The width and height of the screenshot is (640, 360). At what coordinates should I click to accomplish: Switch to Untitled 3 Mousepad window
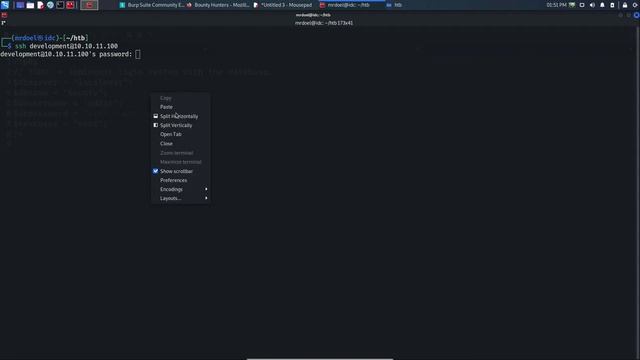[x=282, y=5]
